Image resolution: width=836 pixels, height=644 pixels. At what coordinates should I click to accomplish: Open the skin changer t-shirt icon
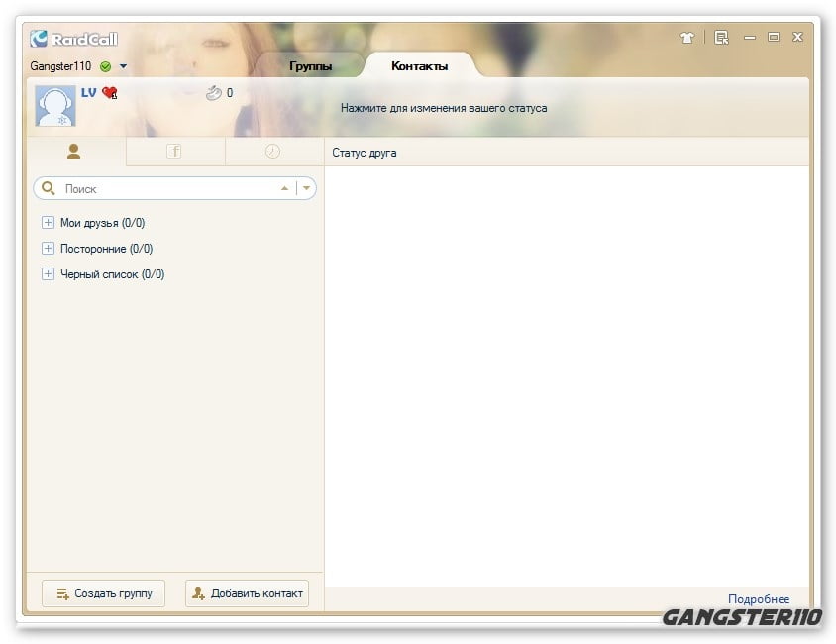pos(687,38)
